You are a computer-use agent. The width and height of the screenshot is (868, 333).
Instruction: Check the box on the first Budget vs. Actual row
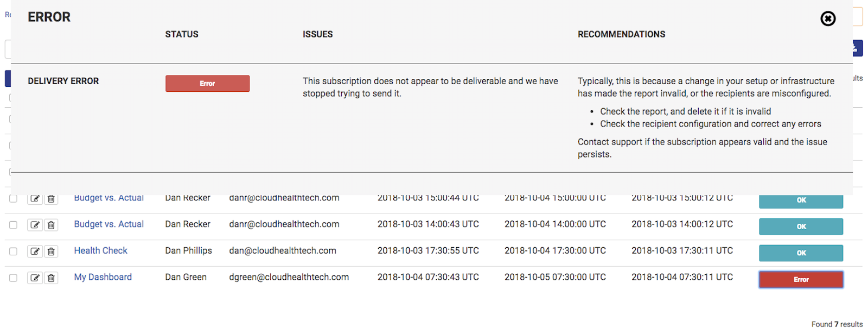(13, 198)
